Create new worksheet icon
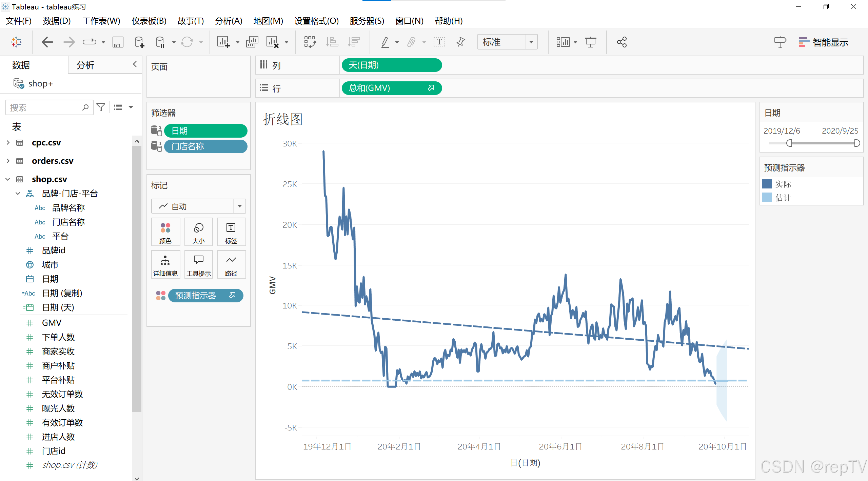 223,42
